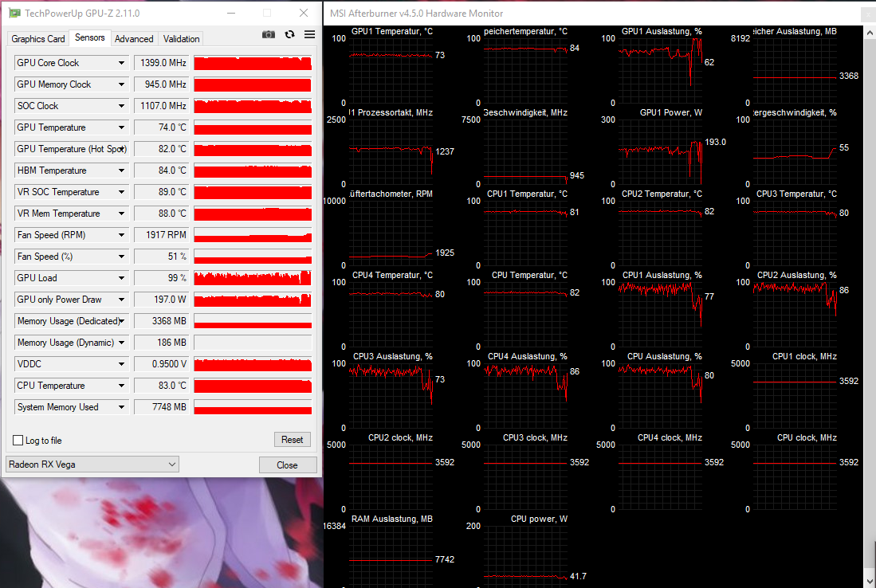Open the VR Mem Temperature dropdown

coord(121,214)
